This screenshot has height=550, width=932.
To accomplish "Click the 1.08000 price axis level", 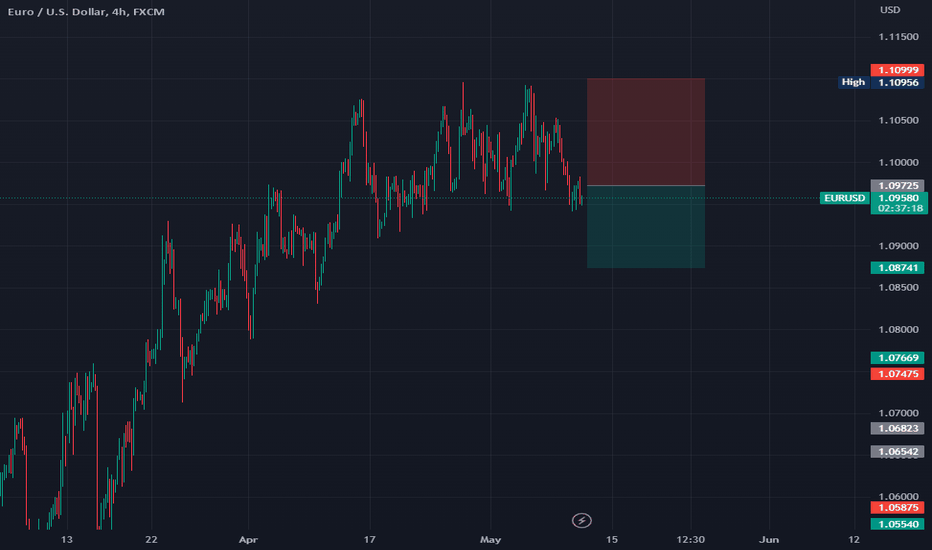I will (x=899, y=329).
